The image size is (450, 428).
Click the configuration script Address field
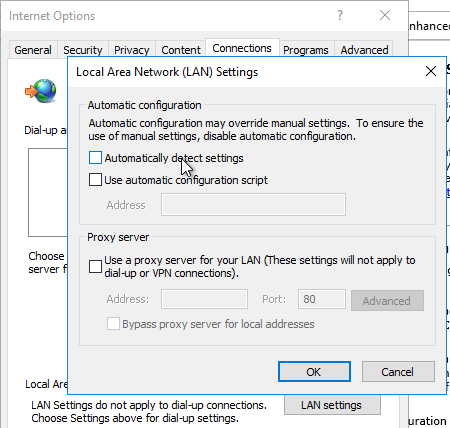point(253,204)
